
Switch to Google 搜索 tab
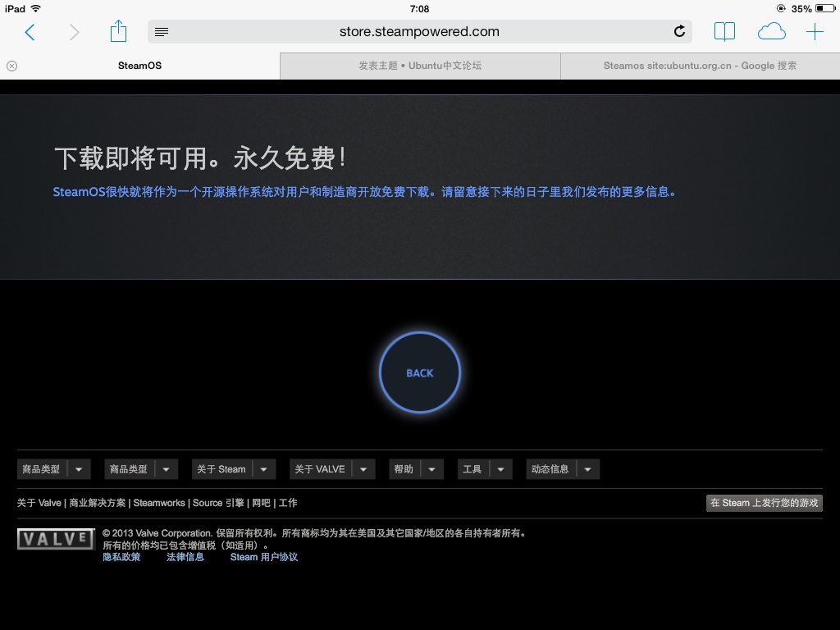[x=701, y=66]
